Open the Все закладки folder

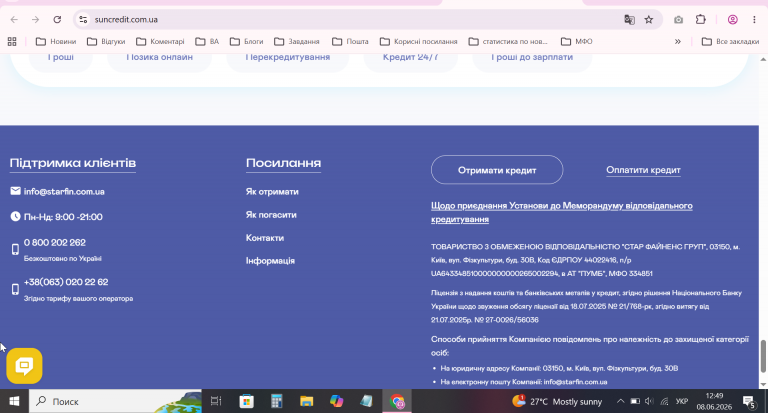point(730,42)
